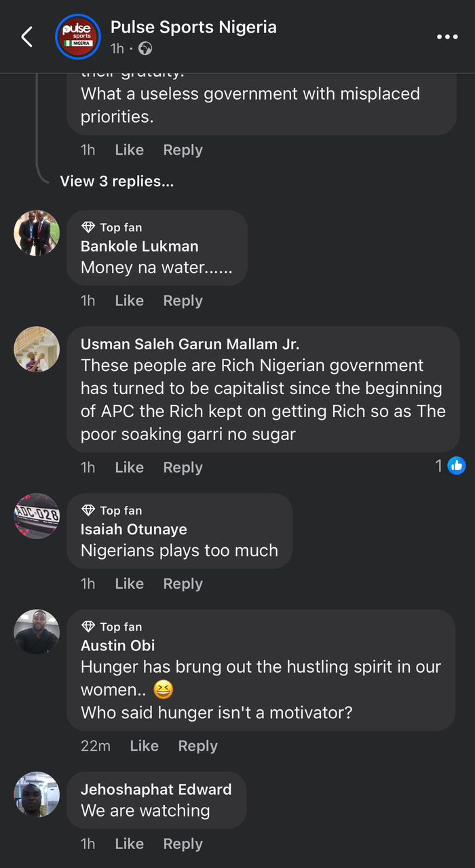View Jehoshaphat Edward's profile picture
The image size is (475, 868).
37,794
